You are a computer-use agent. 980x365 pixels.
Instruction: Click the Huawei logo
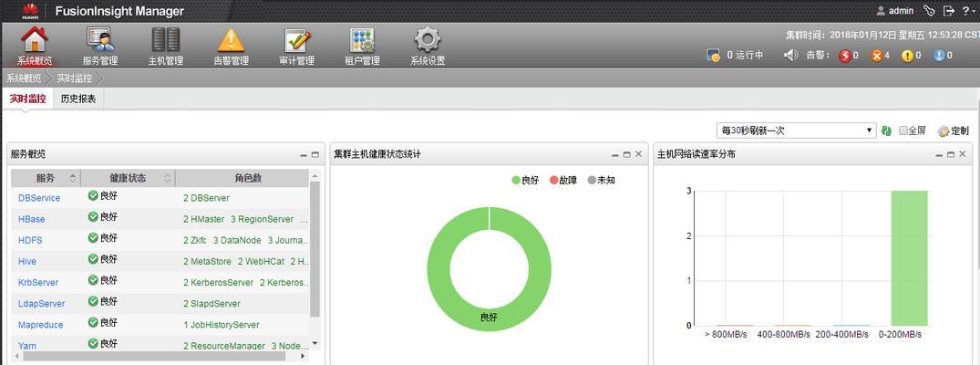29,11
